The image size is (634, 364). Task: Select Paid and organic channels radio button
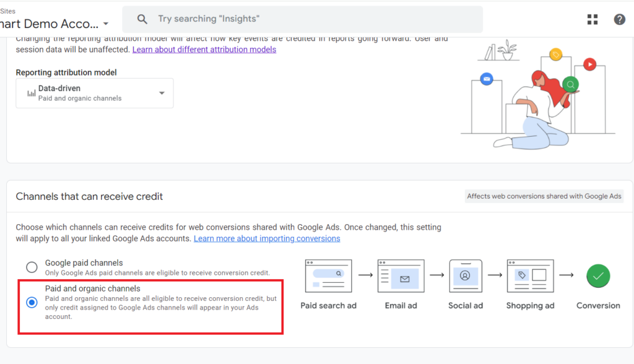click(x=32, y=302)
